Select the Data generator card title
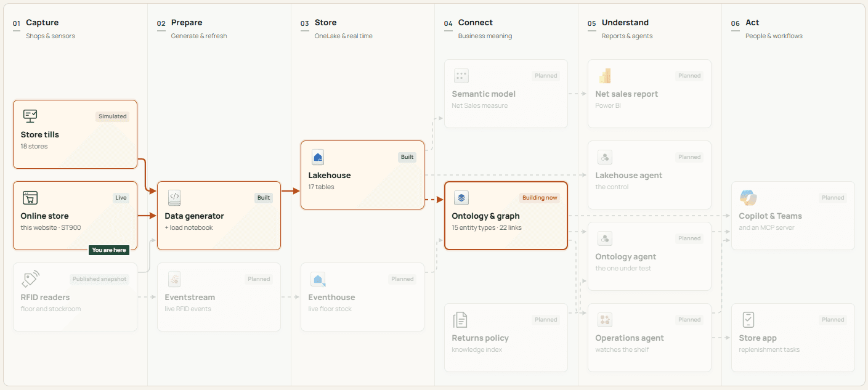 (x=194, y=216)
